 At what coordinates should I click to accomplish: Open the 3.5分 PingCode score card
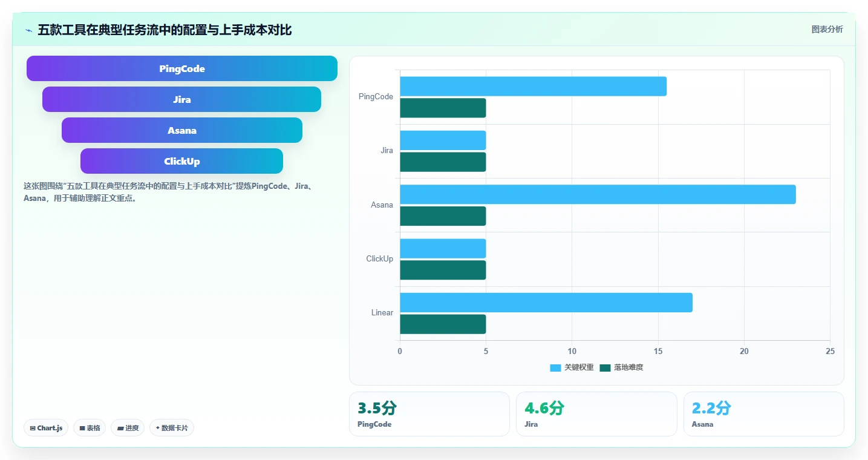coord(429,414)
